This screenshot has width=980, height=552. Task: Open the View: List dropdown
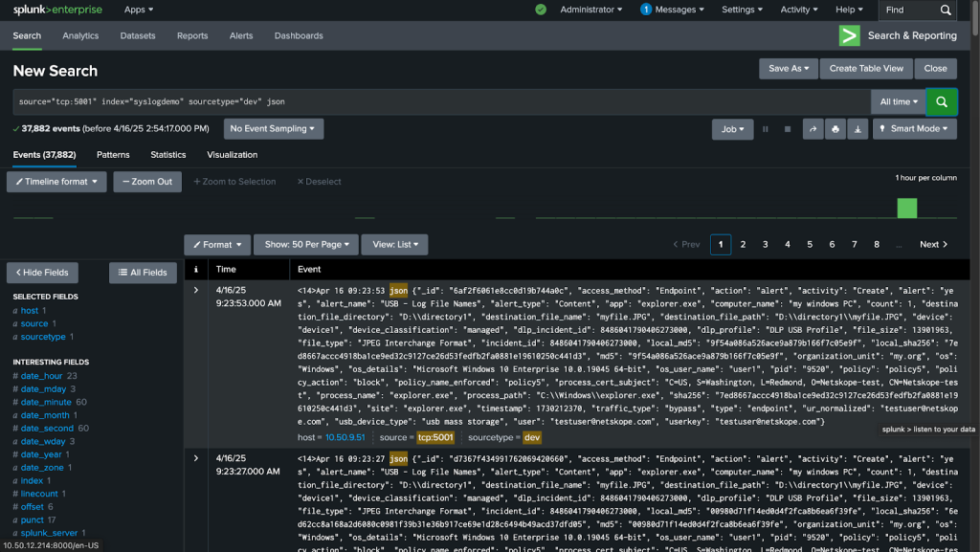395,245
